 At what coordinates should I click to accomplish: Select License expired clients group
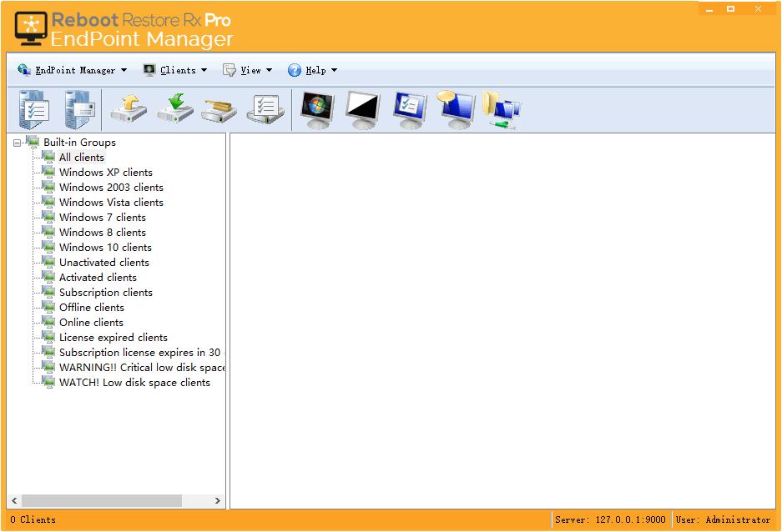point(114,337)
